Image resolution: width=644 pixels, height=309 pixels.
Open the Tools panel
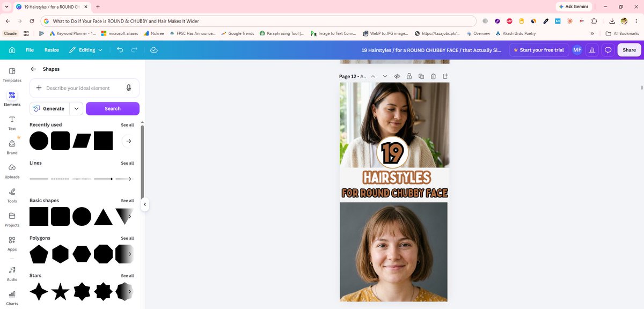click(x=12, y=195)
